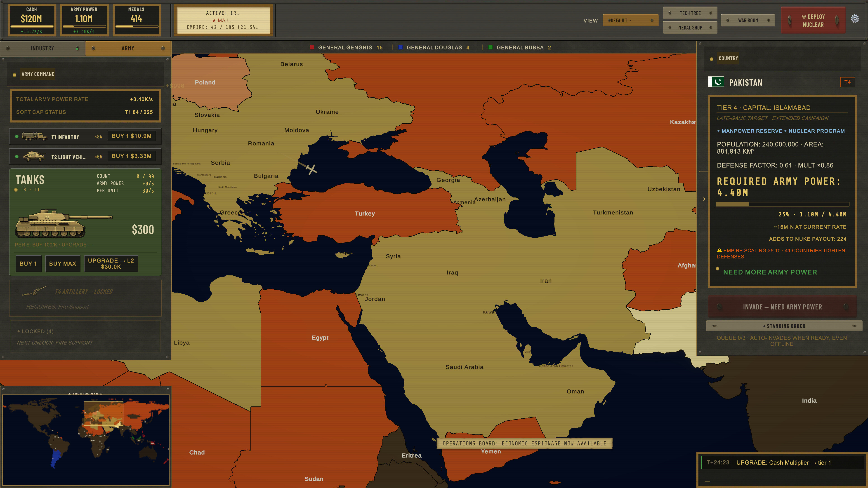The image size is (868, 488).
Task: Toggle General Bubba green legend marker
Action: click(x=490, y=47)
